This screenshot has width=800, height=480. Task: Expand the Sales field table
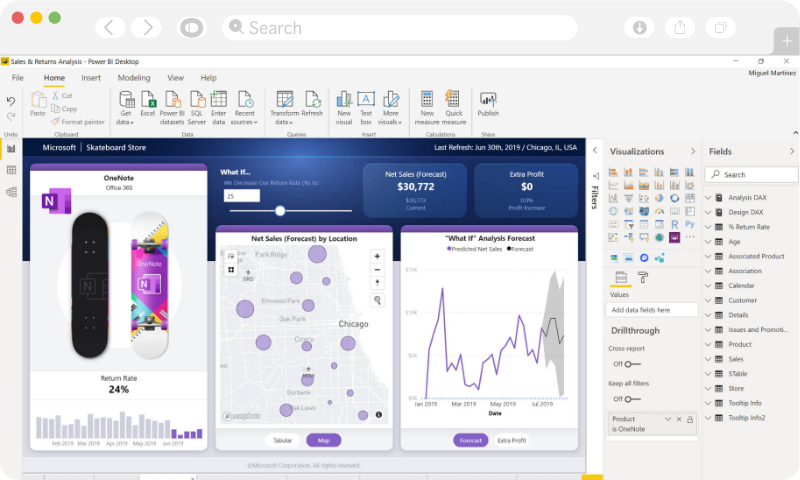tap(708, 359)
